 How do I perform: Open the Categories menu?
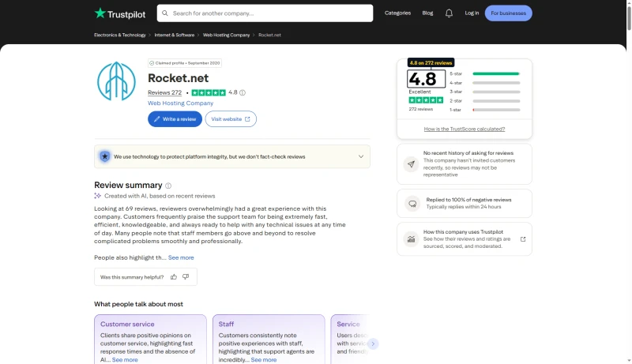pos(397,13)
